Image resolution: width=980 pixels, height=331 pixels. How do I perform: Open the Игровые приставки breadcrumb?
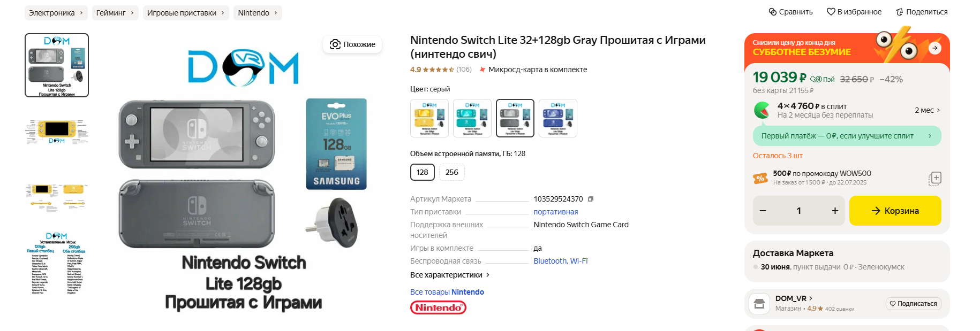[185, 13]
